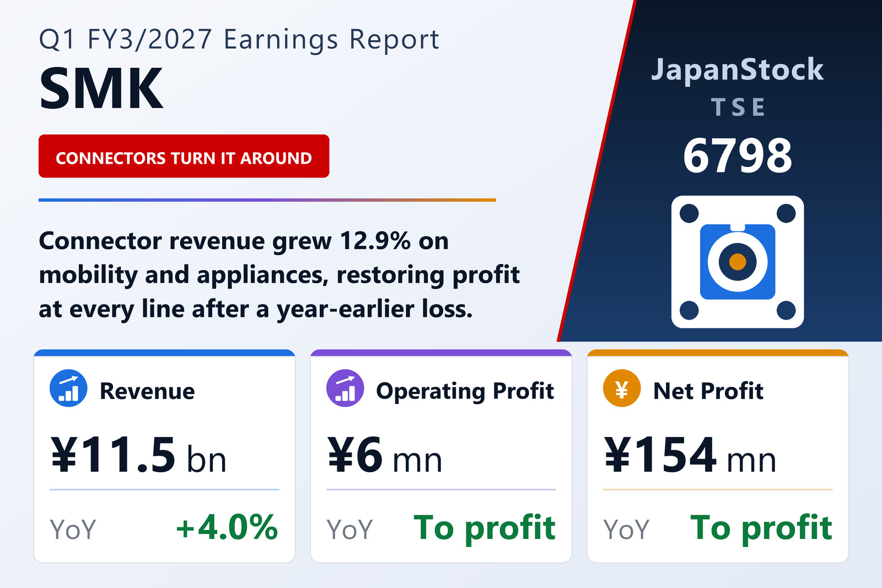Click the '¥11.5 bn' revenue value

coord(138,455)
